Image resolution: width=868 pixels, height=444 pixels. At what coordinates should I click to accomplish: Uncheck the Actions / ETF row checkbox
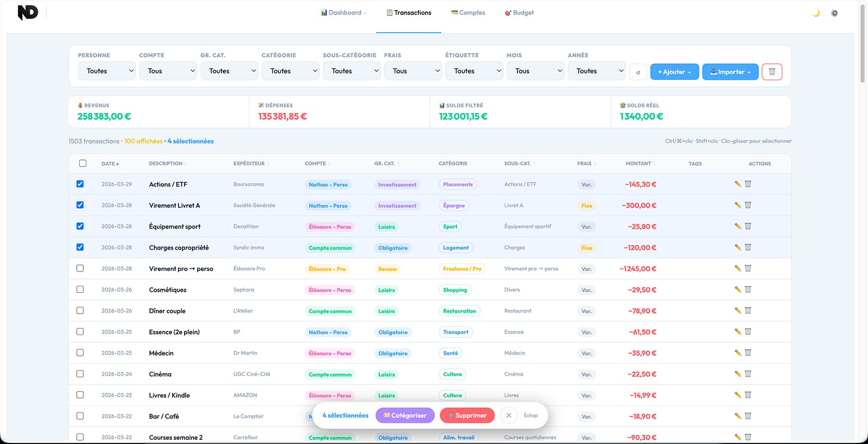pos(80,184)
